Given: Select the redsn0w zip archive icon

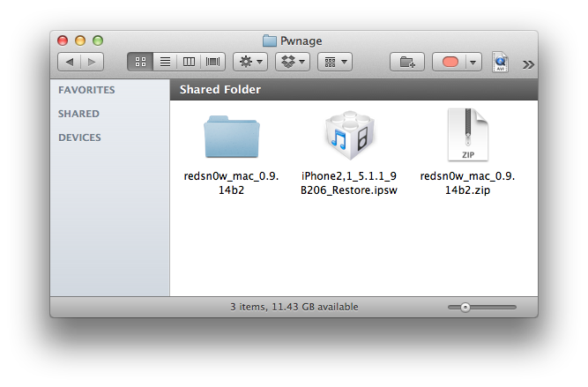Looking at the screenshot, I should pos(468,135).
